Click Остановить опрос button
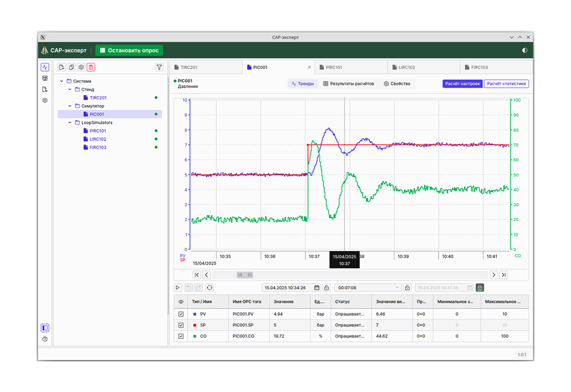 pyautogui.click(x=129, y=50)
